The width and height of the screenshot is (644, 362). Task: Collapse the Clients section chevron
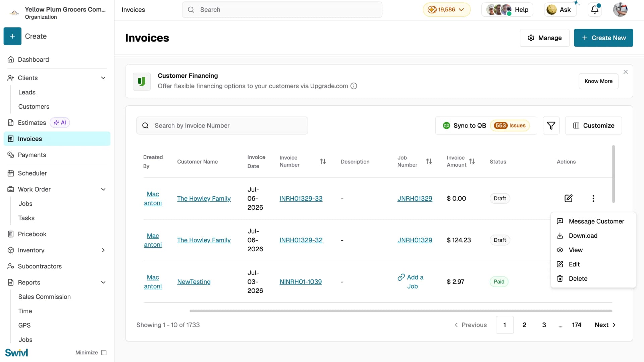coord(103,78)
